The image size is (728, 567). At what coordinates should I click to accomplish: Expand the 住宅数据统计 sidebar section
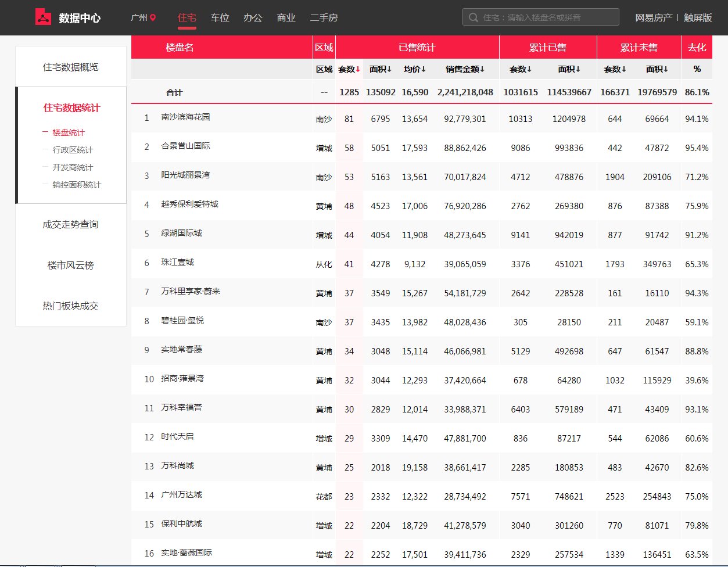pyautogui.click(x=71, y=107)
